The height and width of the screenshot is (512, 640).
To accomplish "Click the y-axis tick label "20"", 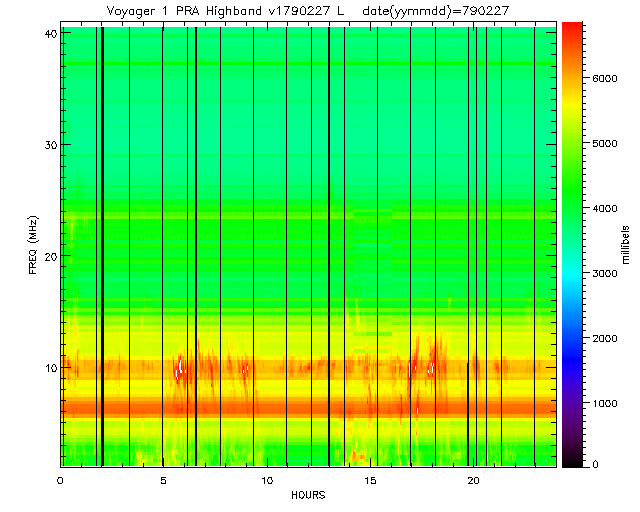I will [x=51, y=256].
